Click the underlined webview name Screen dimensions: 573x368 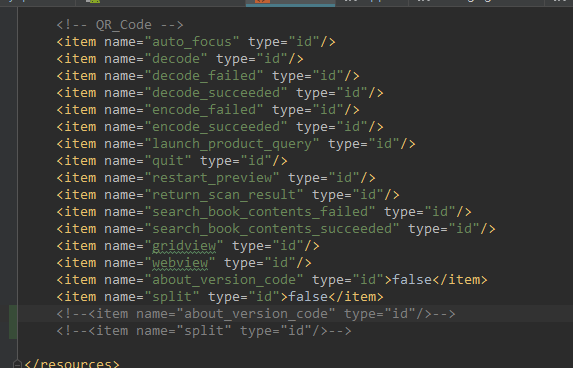pos(180,263)
